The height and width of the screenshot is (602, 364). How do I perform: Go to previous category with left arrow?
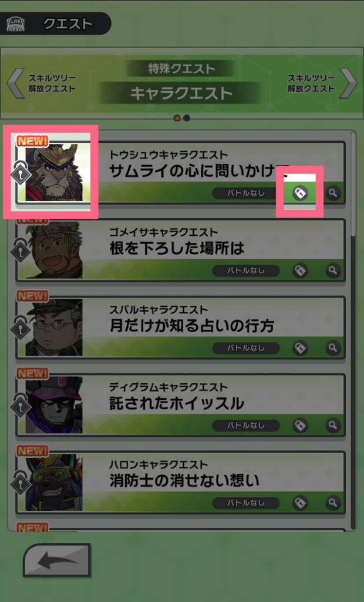[16, 83]
